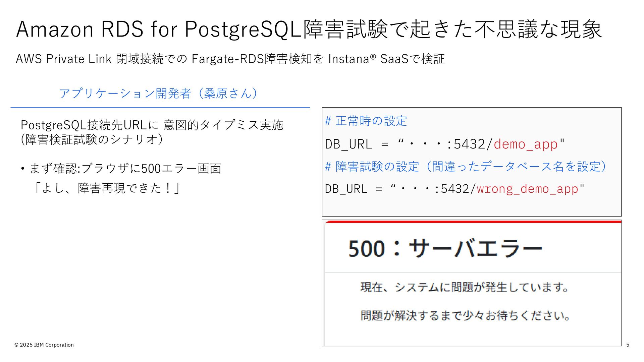Click the second DB_URL line port 5432

(x=455, y=189)
